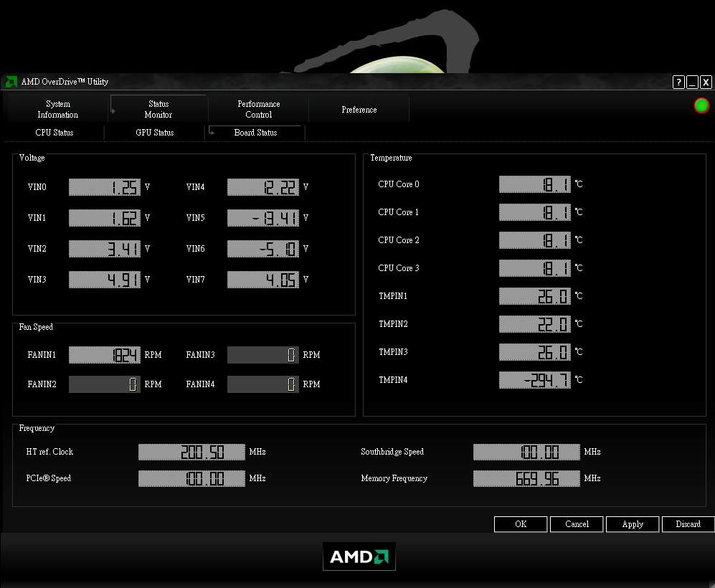Click the VIN2 voltage readout 3.41
The image size is (715, 588).
point(105,249)
